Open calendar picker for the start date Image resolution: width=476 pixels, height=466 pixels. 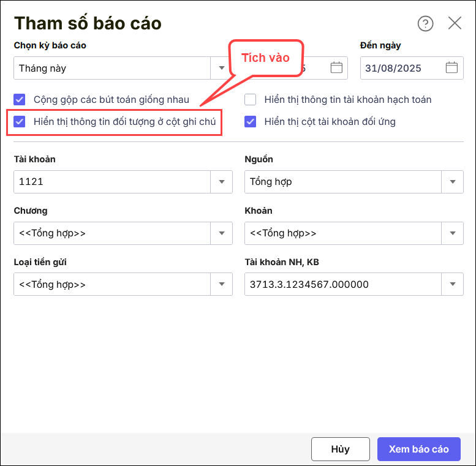pyautogui.click(x=336, y=68)
